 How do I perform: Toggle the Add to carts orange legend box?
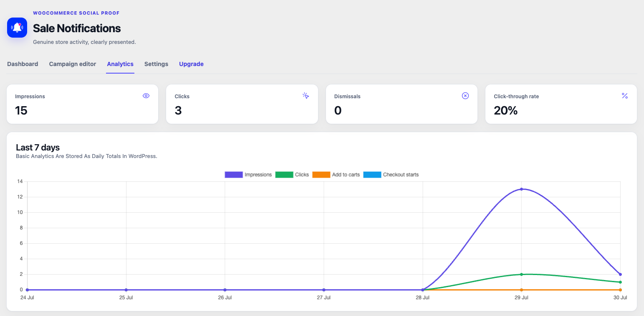pyautogui.click(x=321, y=175)
